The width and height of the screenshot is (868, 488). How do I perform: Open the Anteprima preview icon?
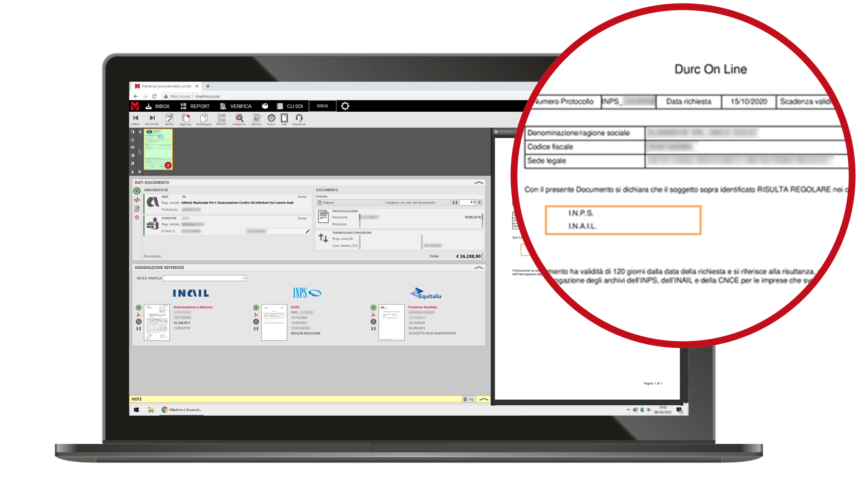[239, 120]
